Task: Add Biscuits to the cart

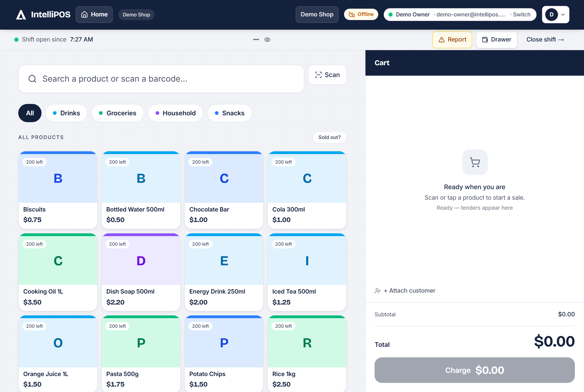Action: coord(58,190)
